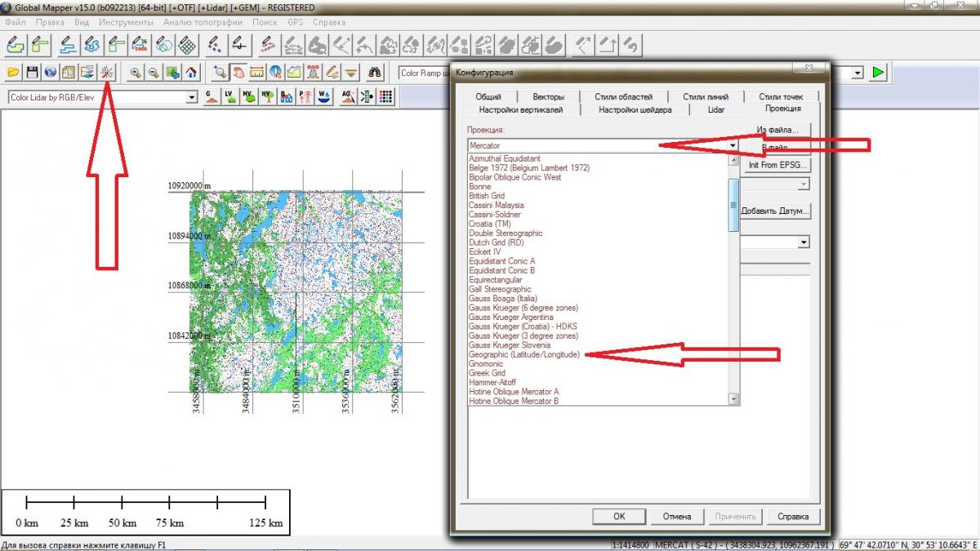The width and height of the screenshot is (980, 551).
Task: Collapse the Mercator projection dropdown arrow
Action: (x=733, y=145)
